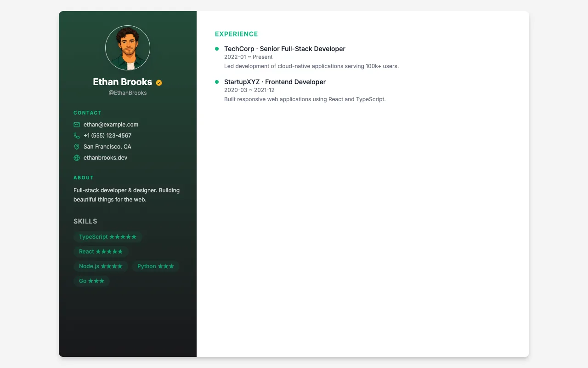This screenshot has width=588, height=368.
Task: Click the green bullet beside StartupXYZ entry
Action: point(217,81)
